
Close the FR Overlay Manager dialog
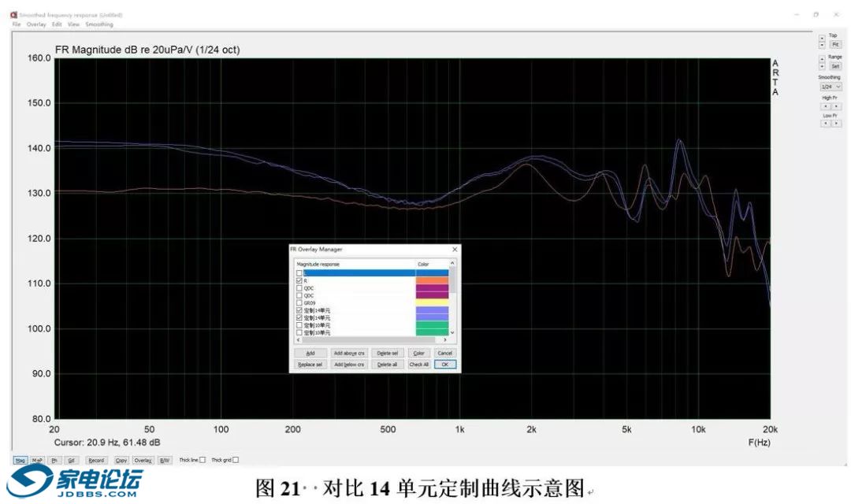[x=454, y=249]
